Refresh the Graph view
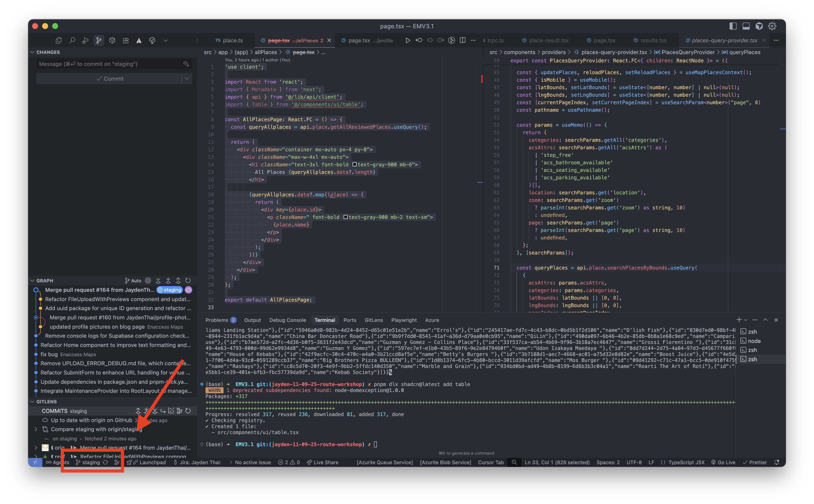This screenshot has height=504, width=814. pos(188,281)
